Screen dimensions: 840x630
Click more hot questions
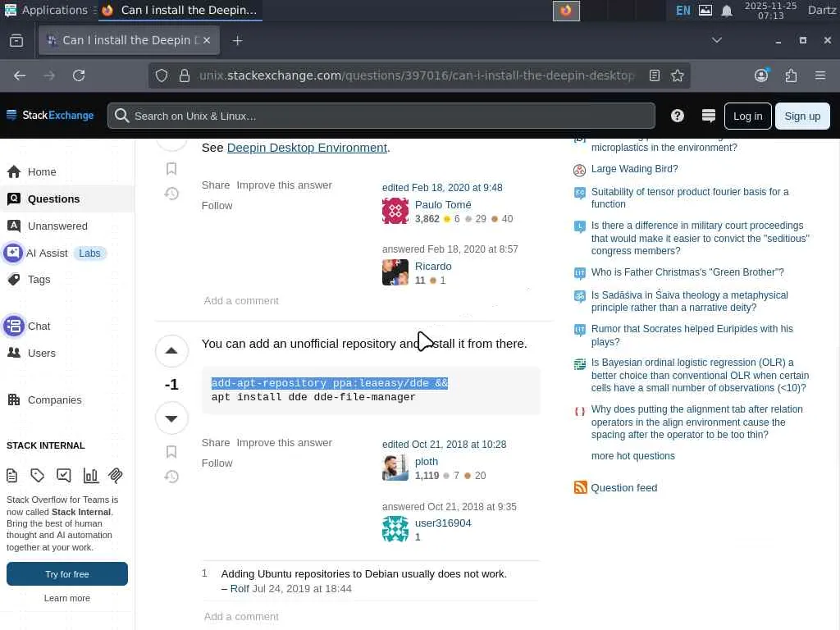pyautogui.click(x=632, y=456)
